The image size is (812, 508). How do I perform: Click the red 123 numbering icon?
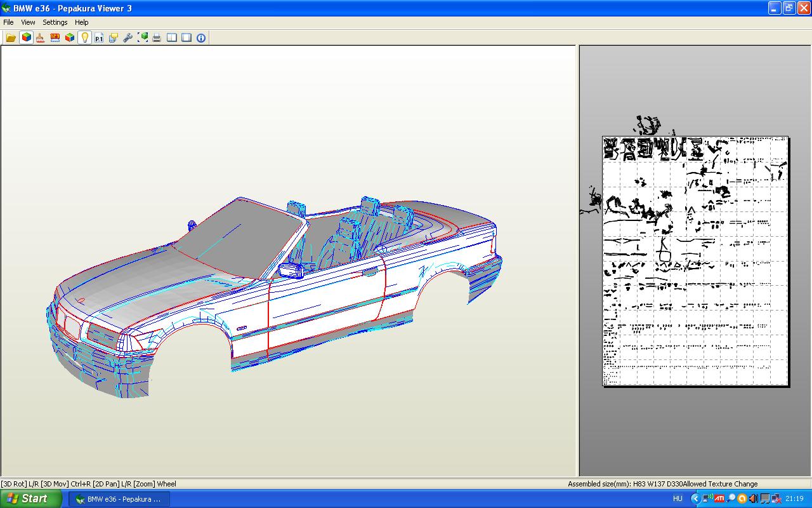pos(55,38)
